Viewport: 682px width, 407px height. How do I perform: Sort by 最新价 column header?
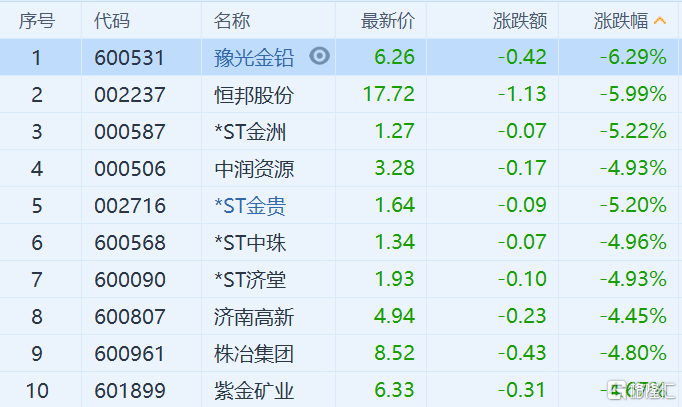tap(388, 20)
